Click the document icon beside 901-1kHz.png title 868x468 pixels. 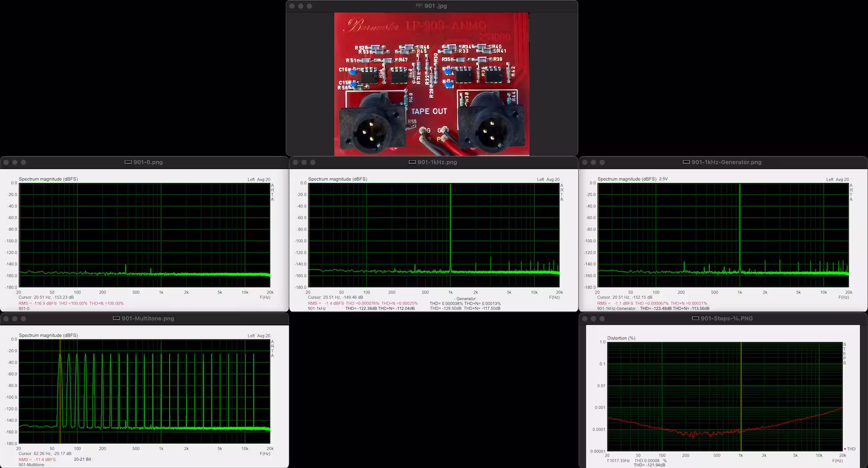412,162
